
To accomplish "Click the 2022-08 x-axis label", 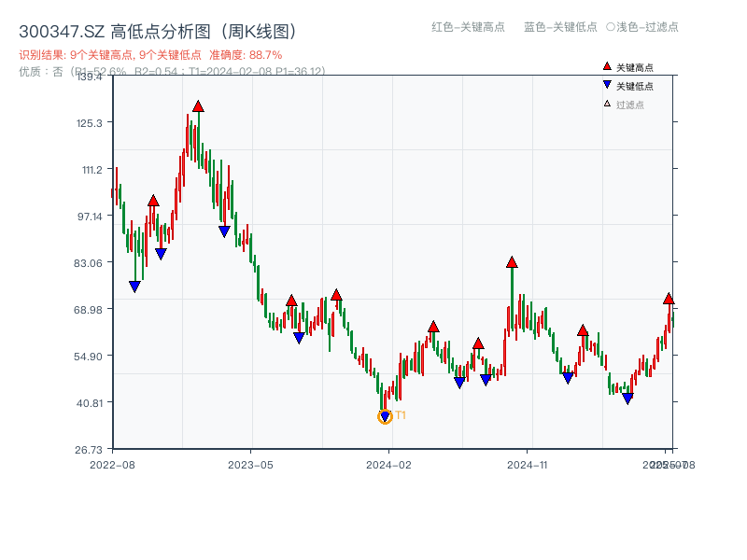I will pos(112,465).
